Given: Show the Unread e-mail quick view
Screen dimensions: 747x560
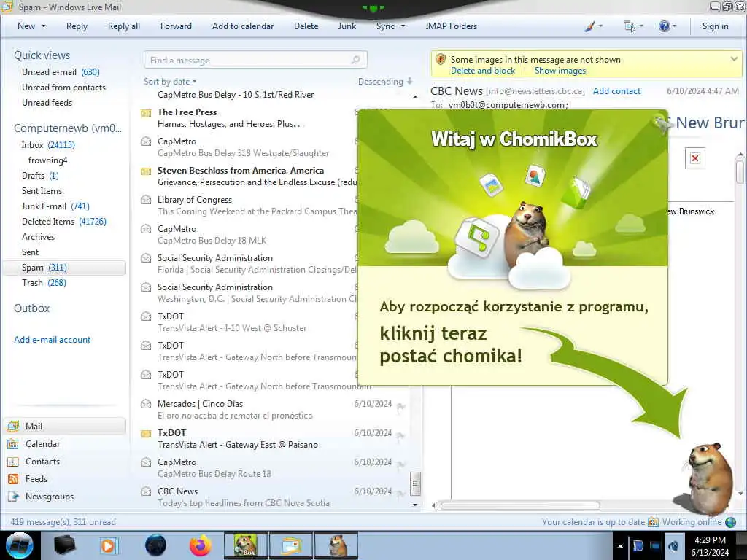Looking at the screenshot, I should (x=61, y=72).
